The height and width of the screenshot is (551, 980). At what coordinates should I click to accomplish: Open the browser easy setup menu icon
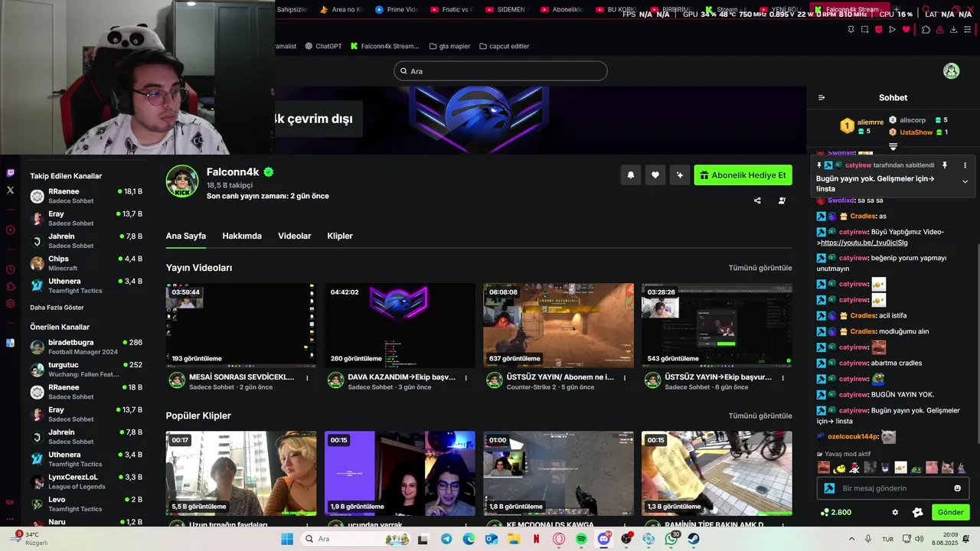(967, 30)
